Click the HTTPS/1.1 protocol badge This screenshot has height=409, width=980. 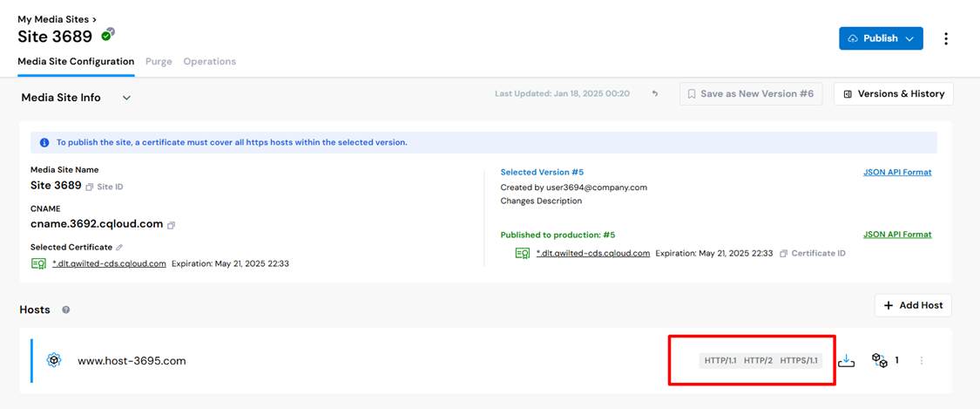point(799,361)
